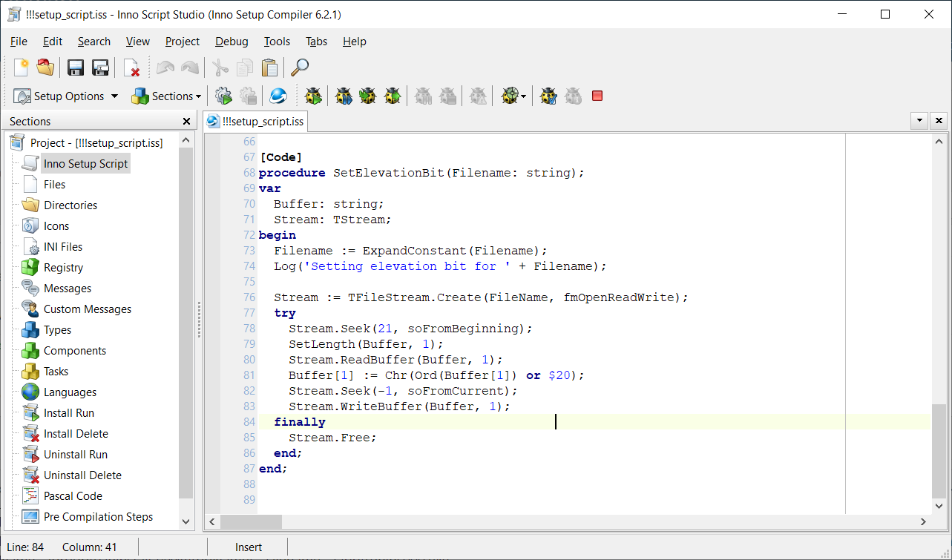Compile script with gear-play icon
Screen dimensions: 952x560
coord(223,96)
